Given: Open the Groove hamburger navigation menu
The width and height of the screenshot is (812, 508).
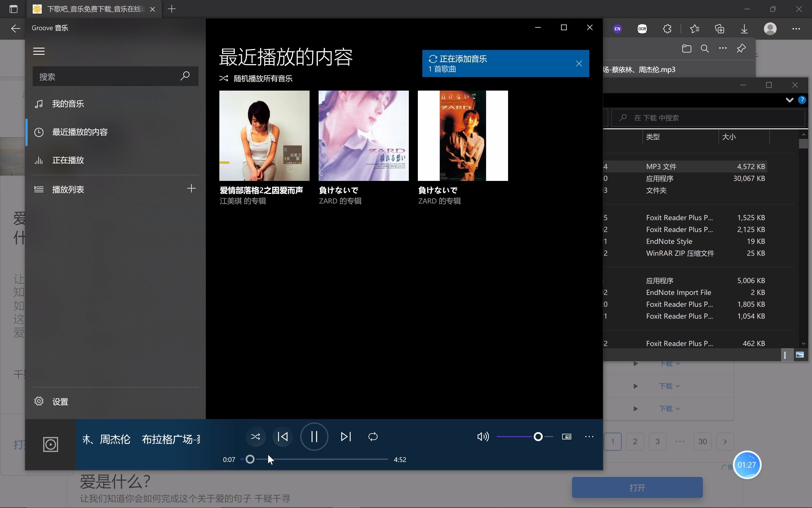Looking at the screenshot, I should (39, 51).
